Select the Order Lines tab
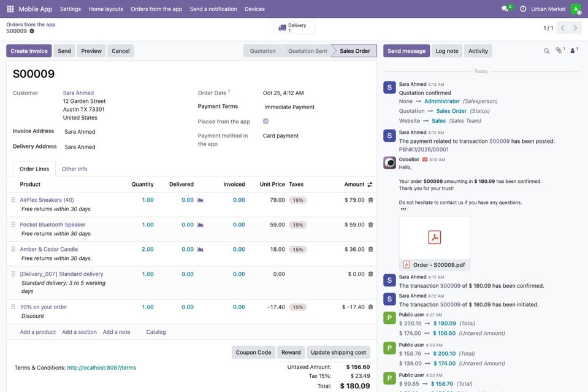The image size is (588, 392). point(34,169)
